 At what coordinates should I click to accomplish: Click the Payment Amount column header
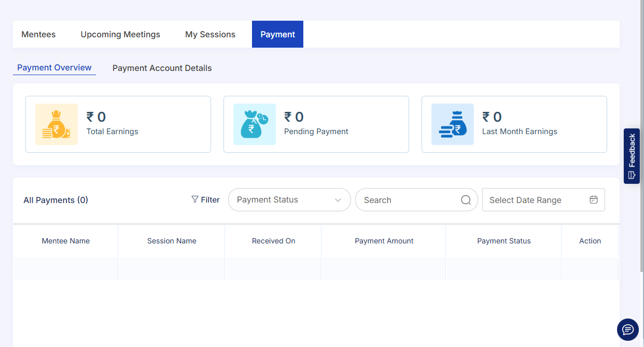pyautogui.click(x=384, y=241)
